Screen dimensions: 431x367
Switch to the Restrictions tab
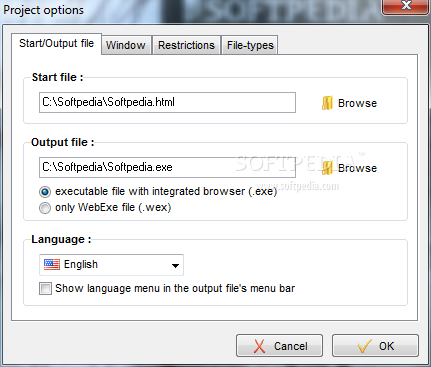click(x=186, y=45)
